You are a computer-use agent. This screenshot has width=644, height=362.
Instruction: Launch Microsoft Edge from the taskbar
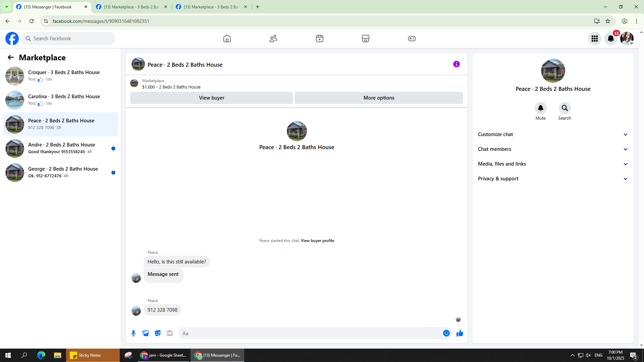click(41, 355)
